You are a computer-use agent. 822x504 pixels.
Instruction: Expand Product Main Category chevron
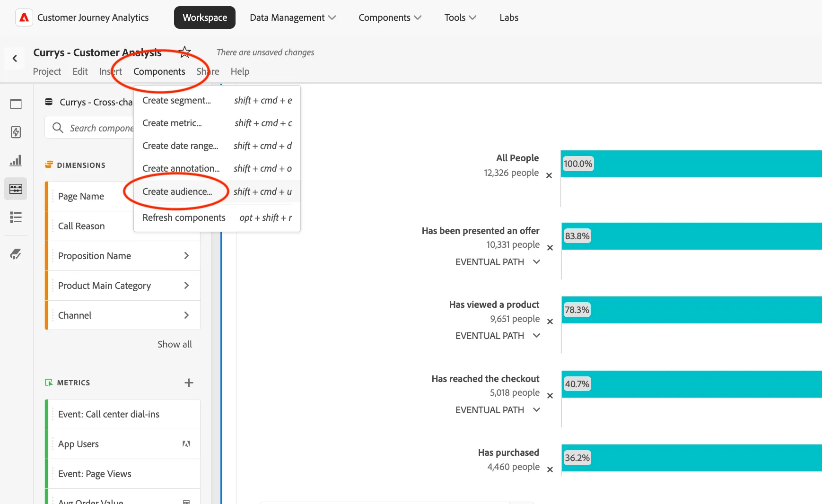[x=186, y=286]
